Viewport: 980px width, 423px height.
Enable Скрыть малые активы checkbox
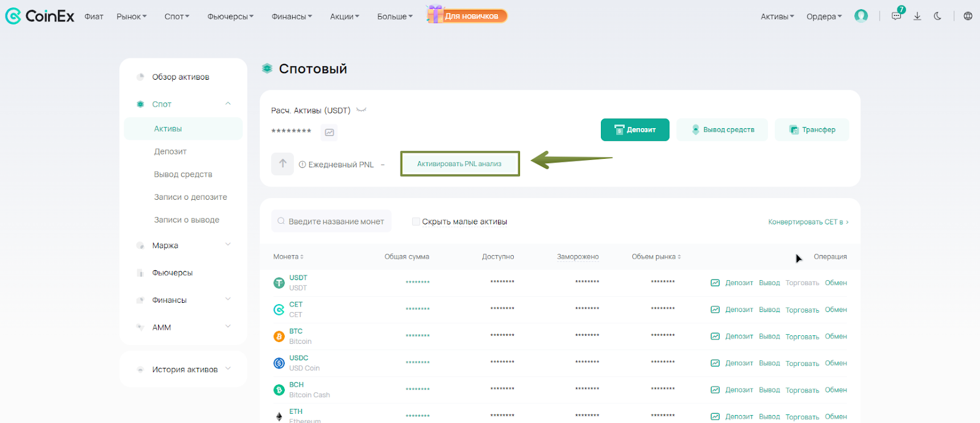[x=416, y=221]
